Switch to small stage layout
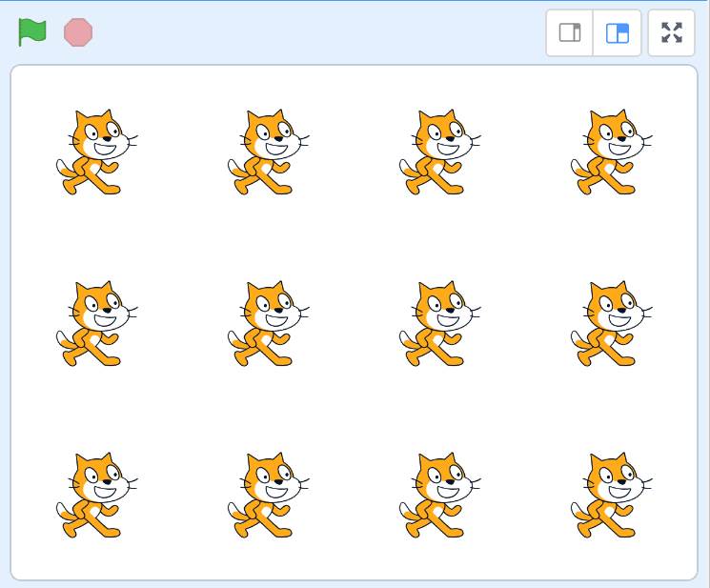The width and height of the screenshot is (710, 588). click(570, 33)
